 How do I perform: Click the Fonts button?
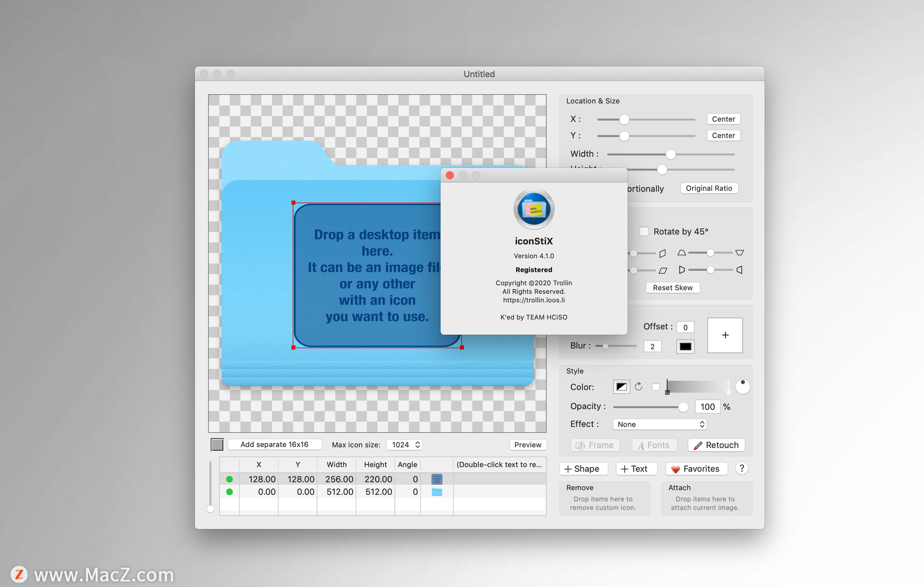pyautogui.click(x=654, y=445)
